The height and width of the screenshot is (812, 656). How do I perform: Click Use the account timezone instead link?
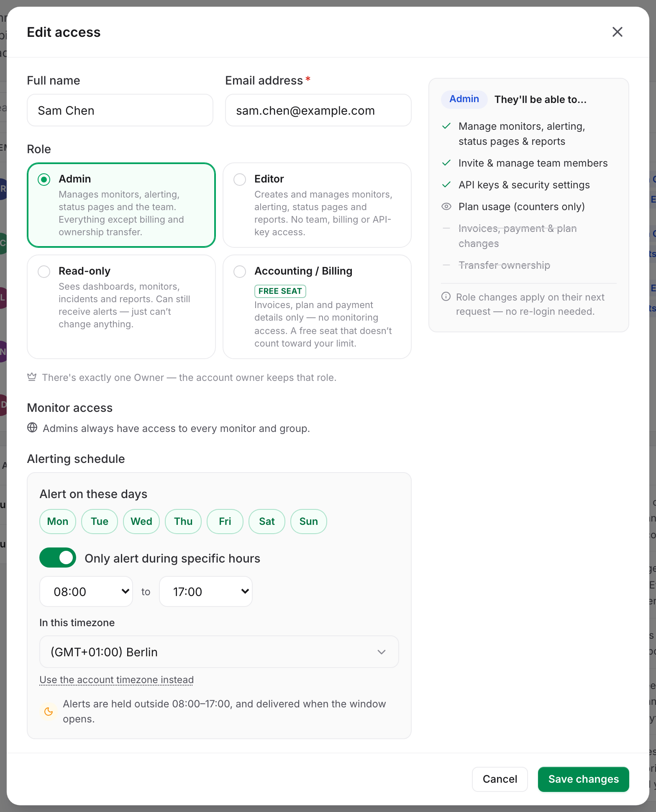coord(117,680)
